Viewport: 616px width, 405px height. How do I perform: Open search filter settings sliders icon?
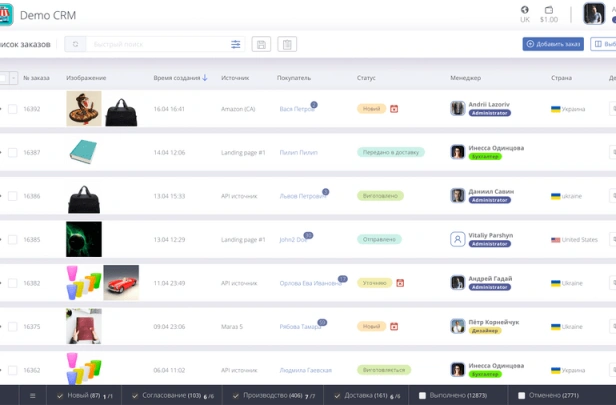[x=236, y=44]
